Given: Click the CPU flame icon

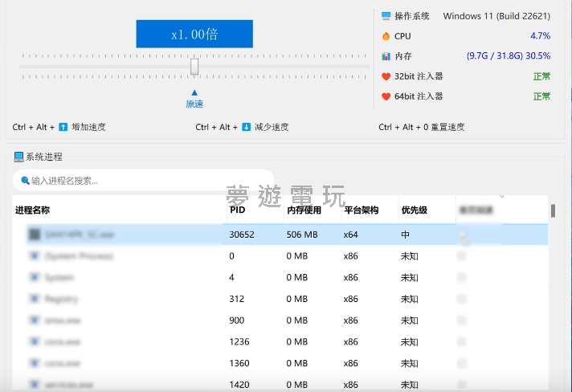Looking at the screenshot, I should point(386,36).
